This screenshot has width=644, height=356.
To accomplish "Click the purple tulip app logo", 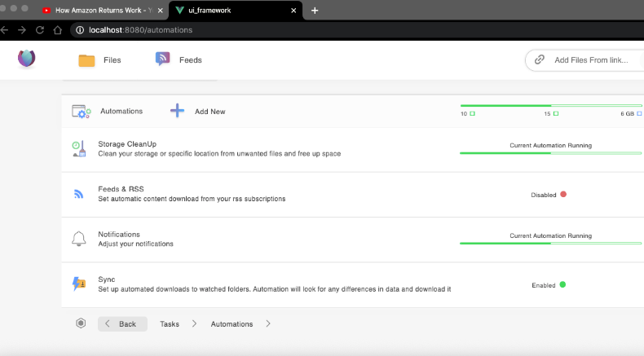I will coord(27,59).
